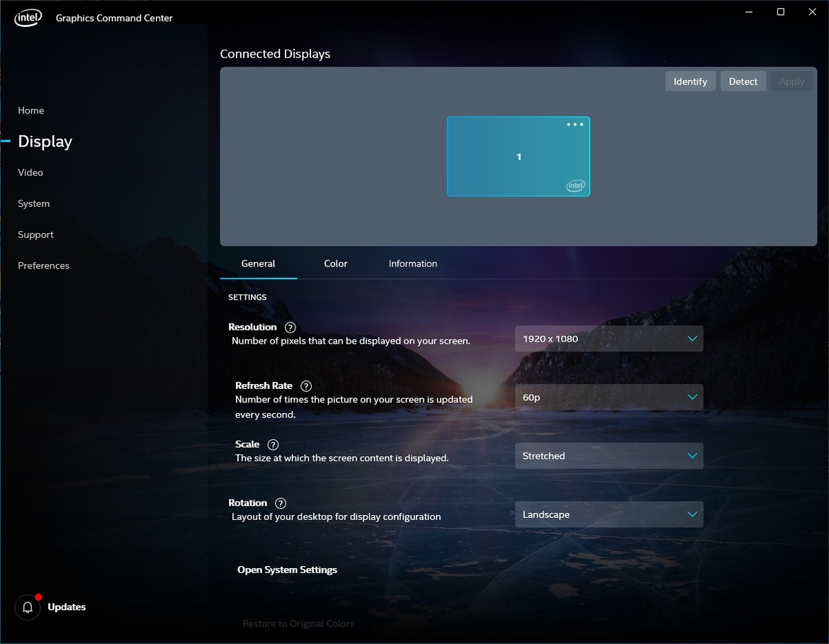Viewport: 829px width, 644px height.
Task: Click the Resolution setting label
Action: (x=252, y=327)
